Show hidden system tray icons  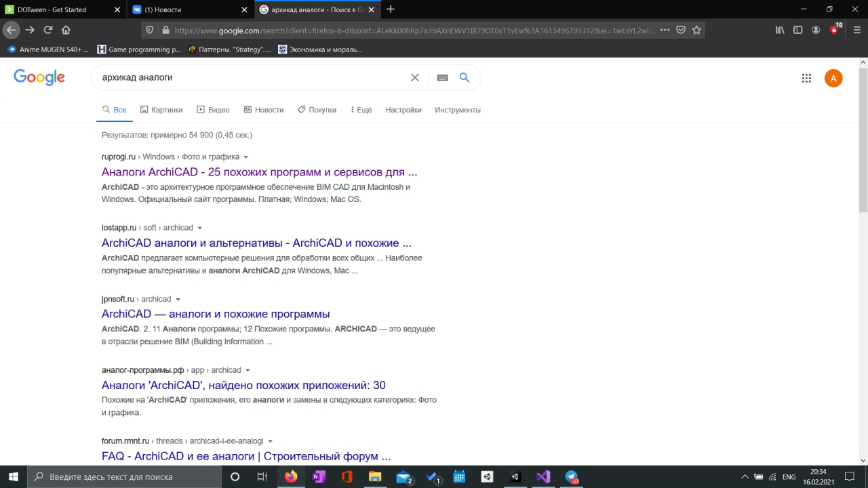(745, 476)
